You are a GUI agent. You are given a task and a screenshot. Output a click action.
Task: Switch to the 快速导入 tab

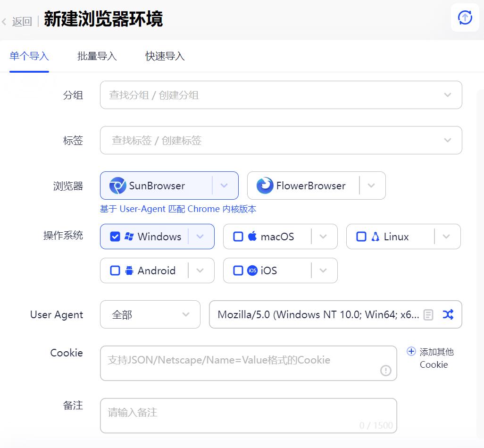tap(165, 56)
